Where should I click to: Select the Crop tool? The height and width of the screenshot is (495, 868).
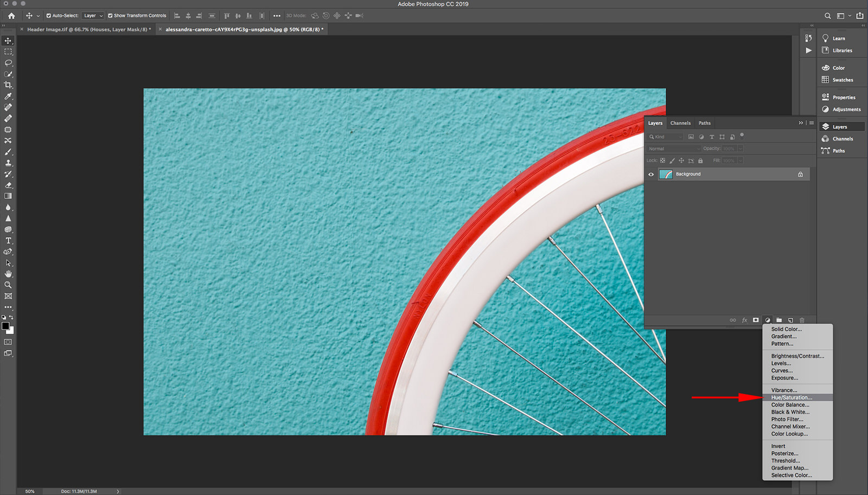click(8, 85)
